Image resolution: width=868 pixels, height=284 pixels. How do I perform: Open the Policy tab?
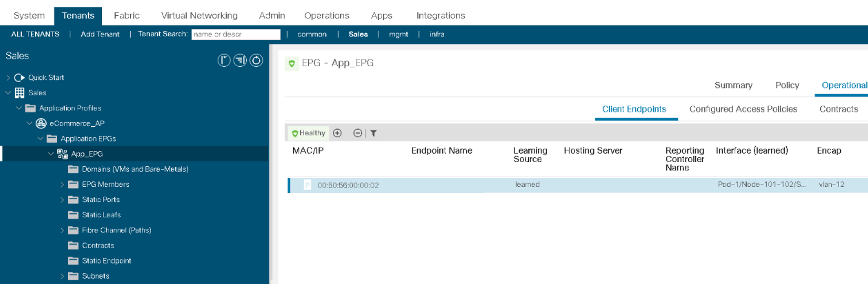click(x=787, y=85)
